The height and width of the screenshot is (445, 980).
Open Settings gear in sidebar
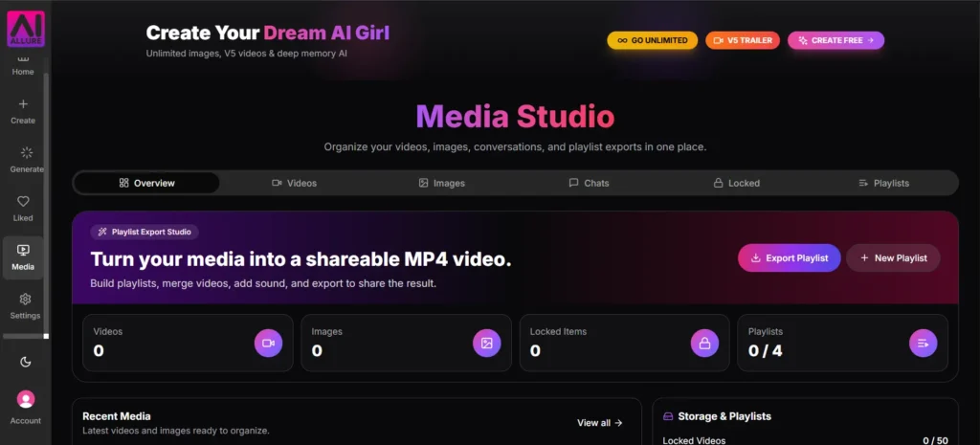25,299
